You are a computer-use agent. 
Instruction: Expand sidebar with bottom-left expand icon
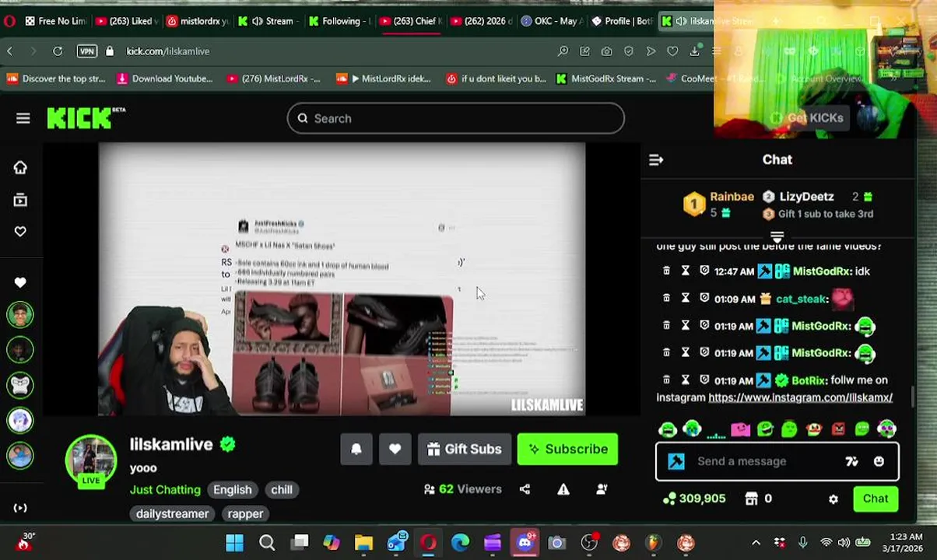coord(20,508)
